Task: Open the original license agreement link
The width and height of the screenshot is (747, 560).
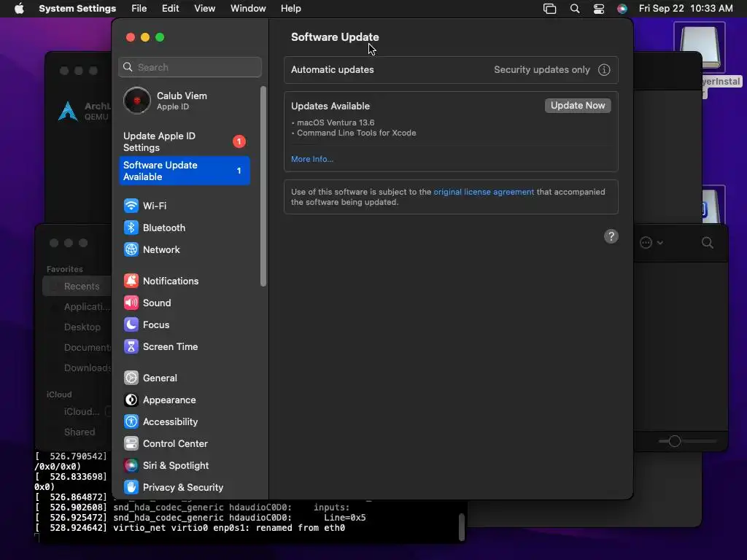Action: 484,192
